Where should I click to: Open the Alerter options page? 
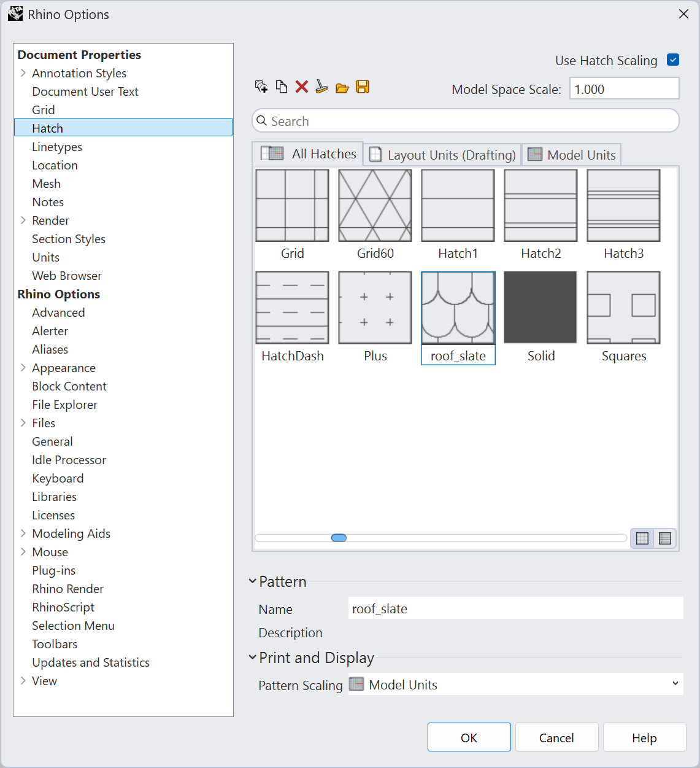click(50, 331)
